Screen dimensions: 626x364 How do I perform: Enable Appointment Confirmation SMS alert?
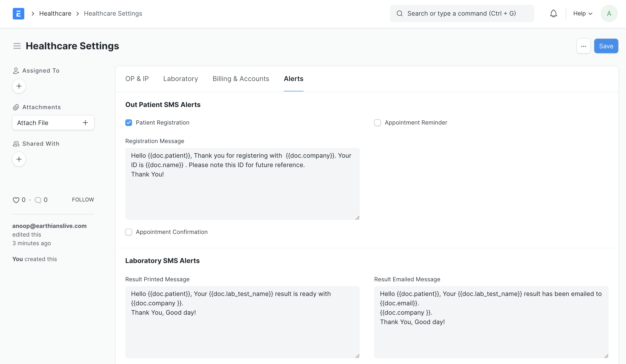(x=129, y=232)
